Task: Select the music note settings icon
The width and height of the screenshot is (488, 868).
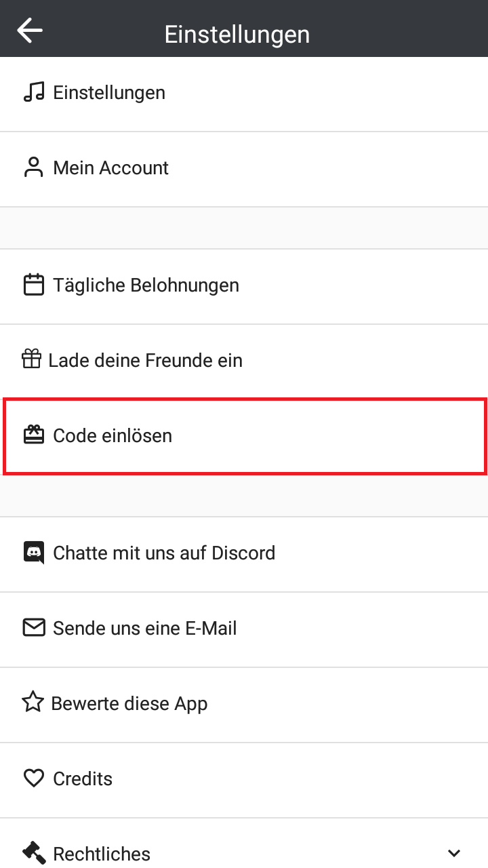Action: tap(33, 92)
